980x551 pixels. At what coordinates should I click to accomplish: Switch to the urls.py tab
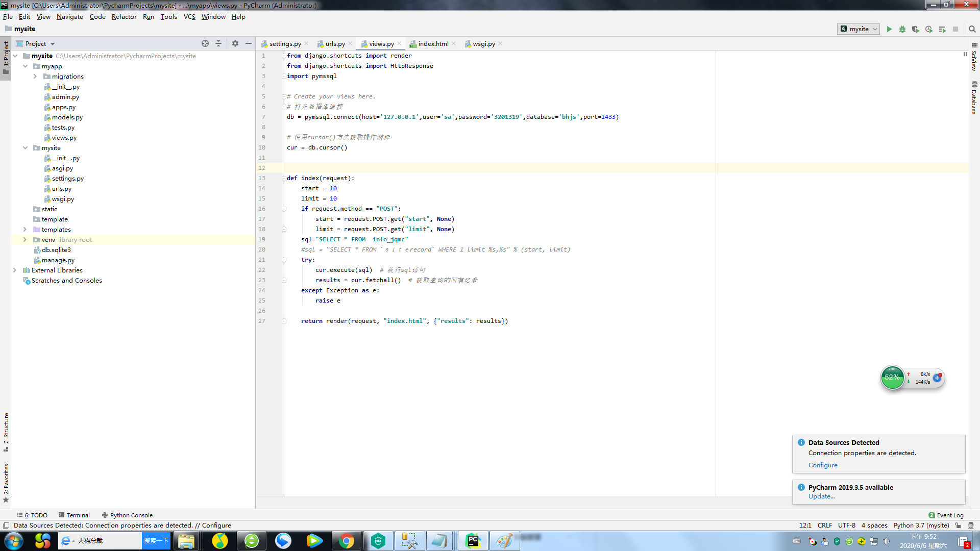coord(335,44)
